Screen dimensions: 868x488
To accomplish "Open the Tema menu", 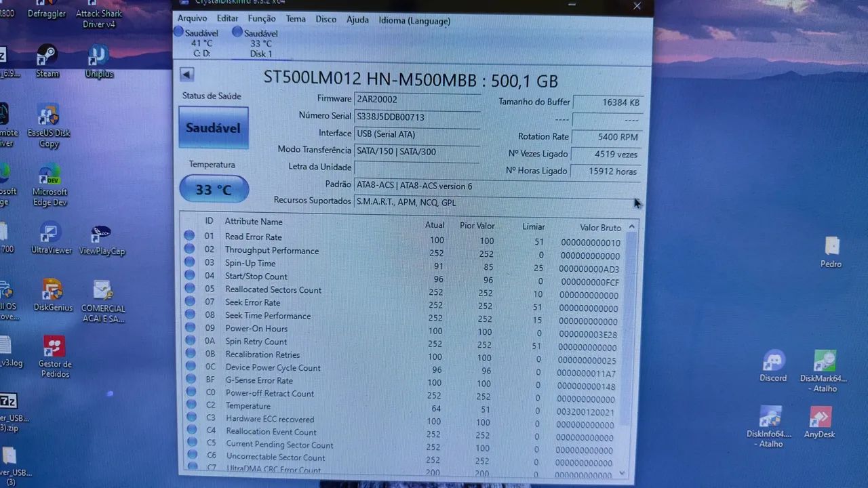I will pyautogui.click(x=296, y=19).
